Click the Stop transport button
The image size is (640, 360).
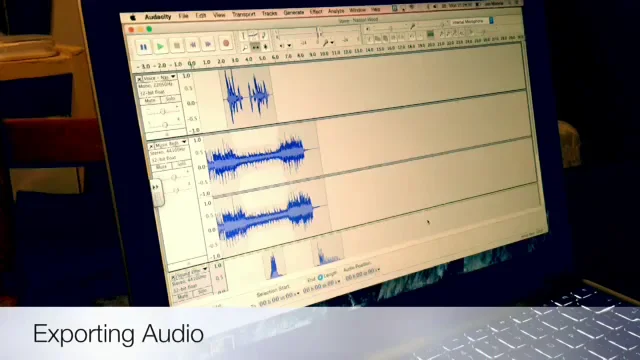point(177,45)
